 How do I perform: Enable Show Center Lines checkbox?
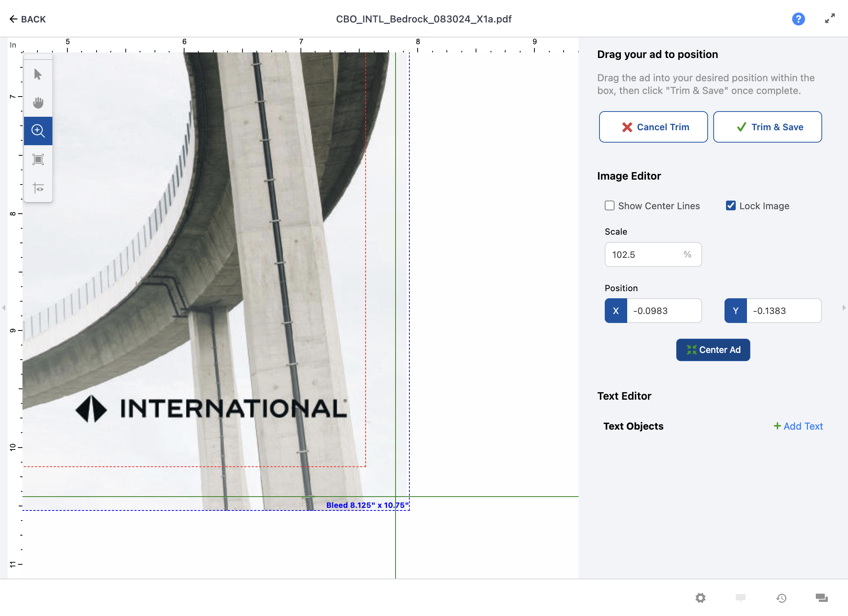pos(609,206)
